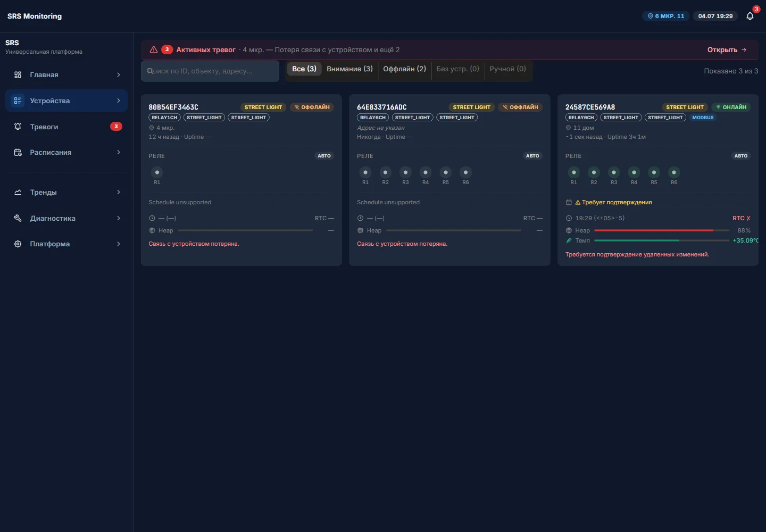Click clock icon on 64E833716ADC card
This screenshot has height=532, width=766.
point(360,218)
